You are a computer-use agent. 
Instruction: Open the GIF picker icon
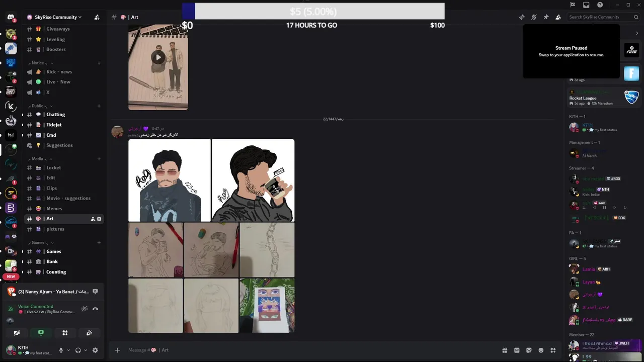point(517,350)
